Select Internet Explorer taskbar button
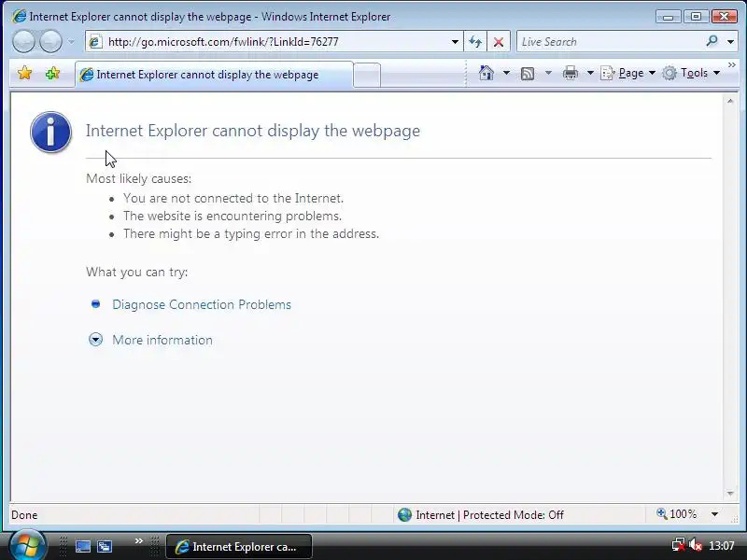 (239, 547)
